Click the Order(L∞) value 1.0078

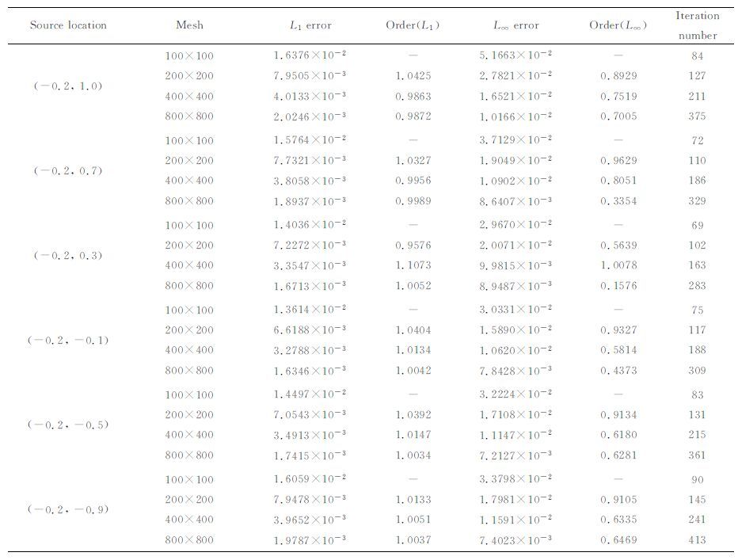[618, 265]
